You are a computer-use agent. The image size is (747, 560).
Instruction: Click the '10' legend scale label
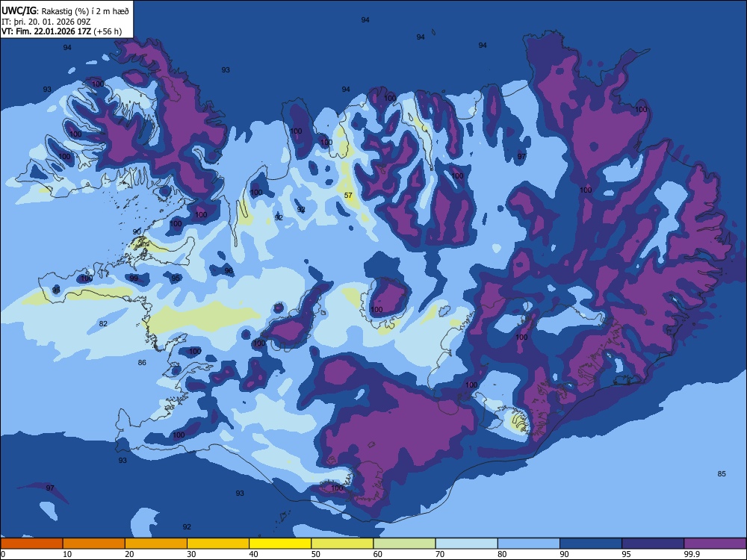[x=67, y=554]
